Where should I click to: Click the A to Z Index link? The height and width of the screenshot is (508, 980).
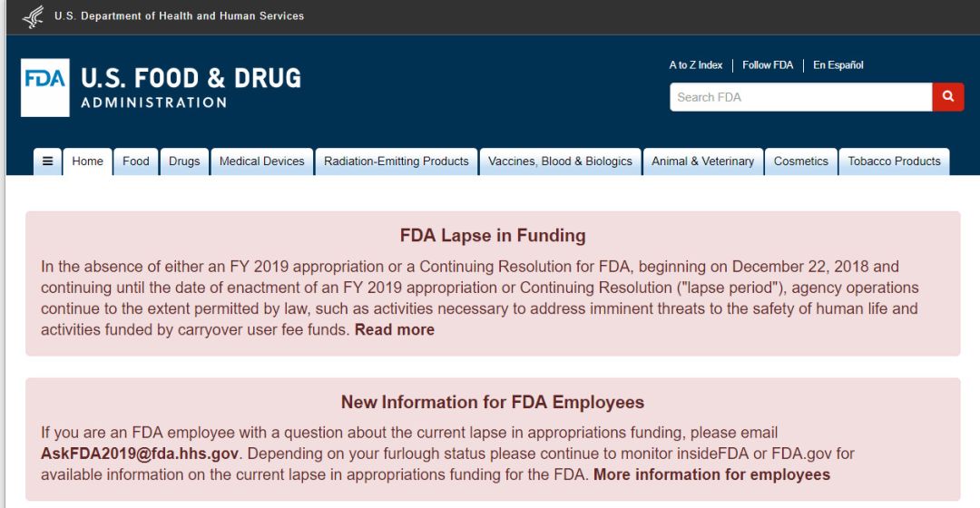(x=696, y=65)
